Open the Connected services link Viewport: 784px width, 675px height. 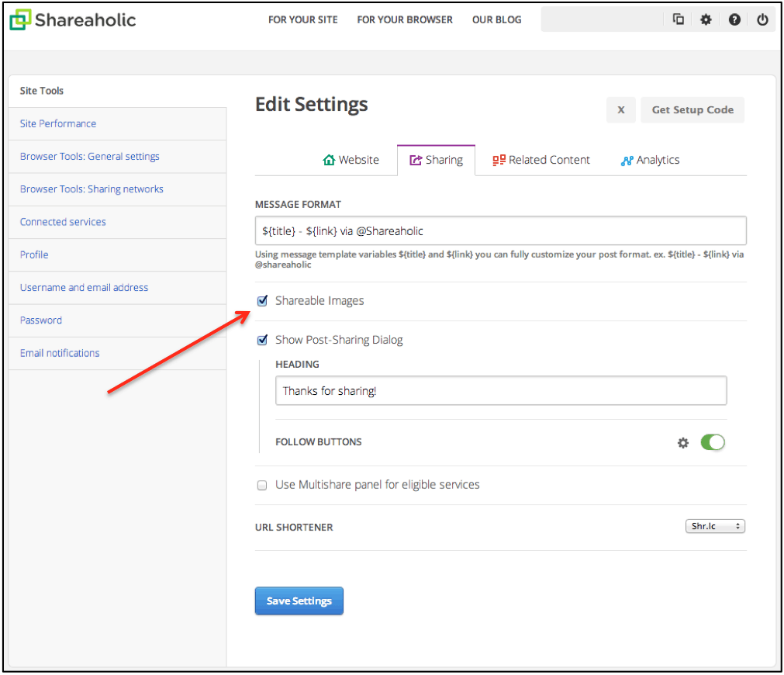63,222
